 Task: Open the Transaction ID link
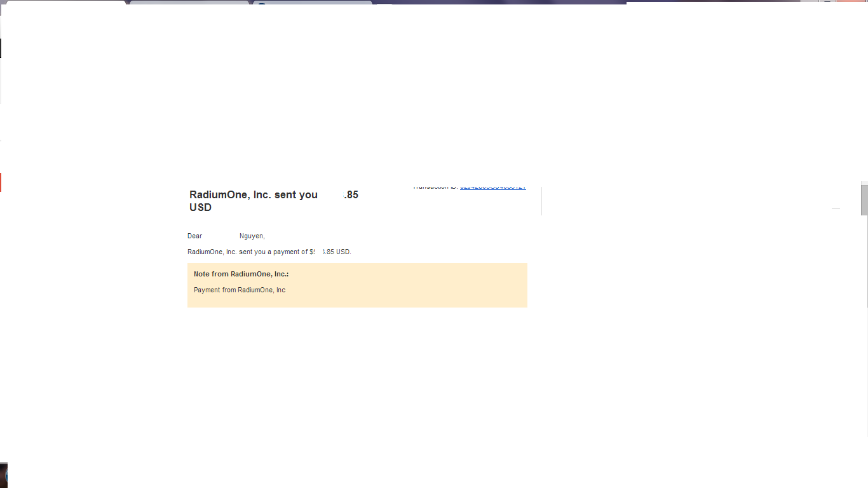(492, 187)
